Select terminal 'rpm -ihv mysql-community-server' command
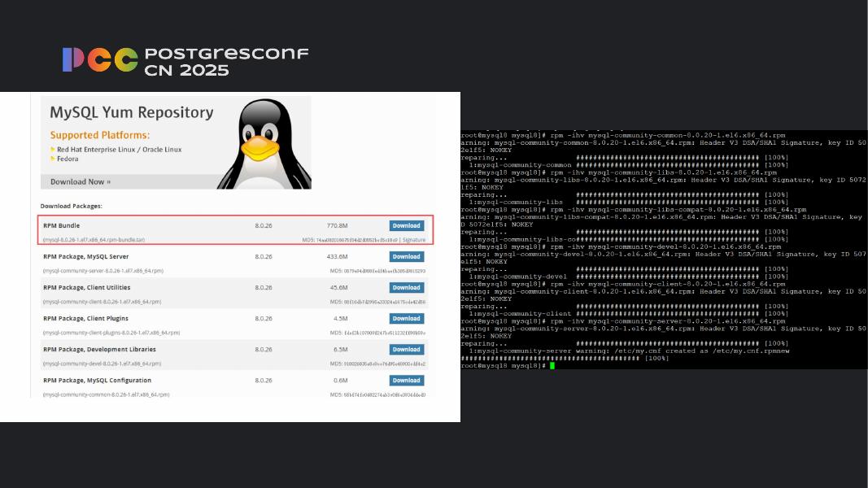The image size is (868, 488). tap(668, 321)
